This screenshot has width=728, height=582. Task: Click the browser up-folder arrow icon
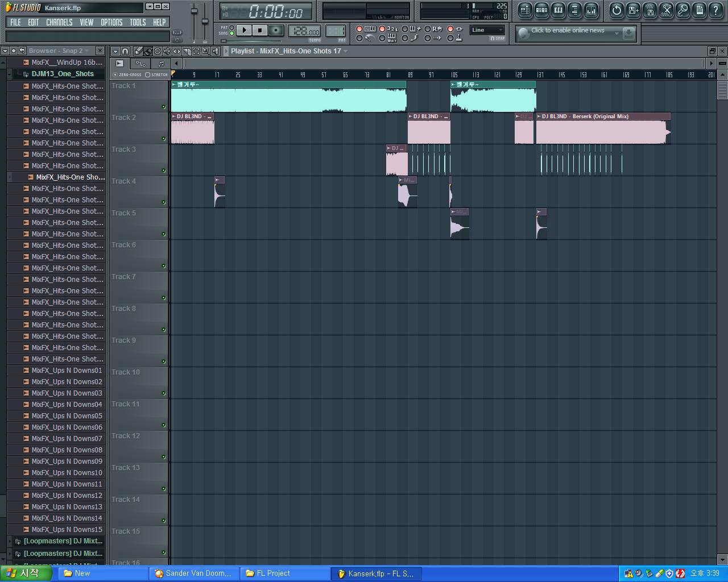pos(14,51)
